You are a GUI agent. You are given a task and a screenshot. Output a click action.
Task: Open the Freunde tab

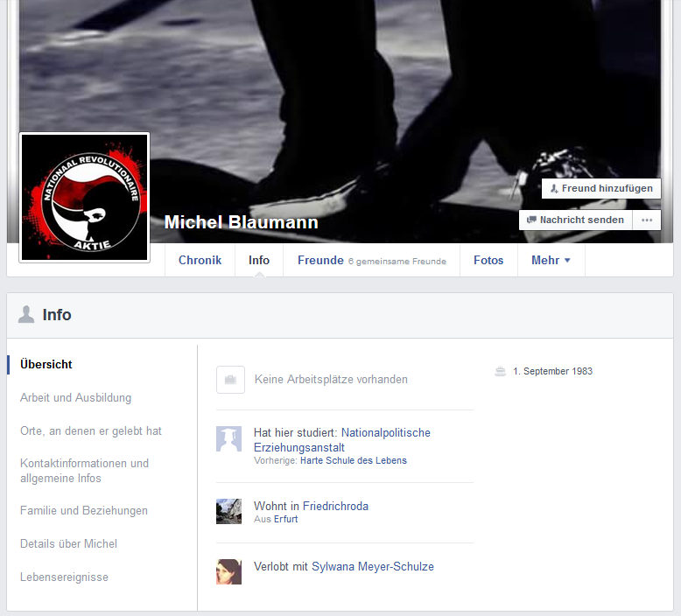coord(320,261)
